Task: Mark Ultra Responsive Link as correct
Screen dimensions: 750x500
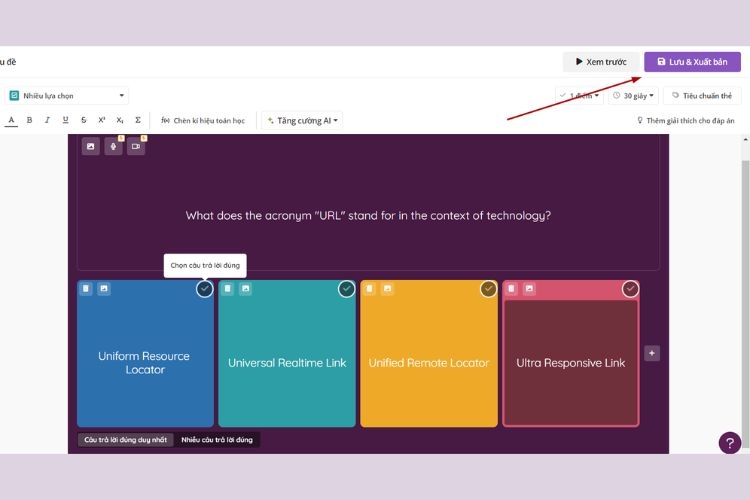Action: (630, 289)
